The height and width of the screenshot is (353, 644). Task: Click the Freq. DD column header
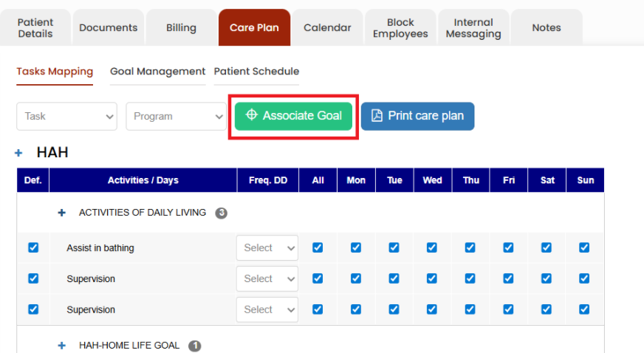point(268,180)
